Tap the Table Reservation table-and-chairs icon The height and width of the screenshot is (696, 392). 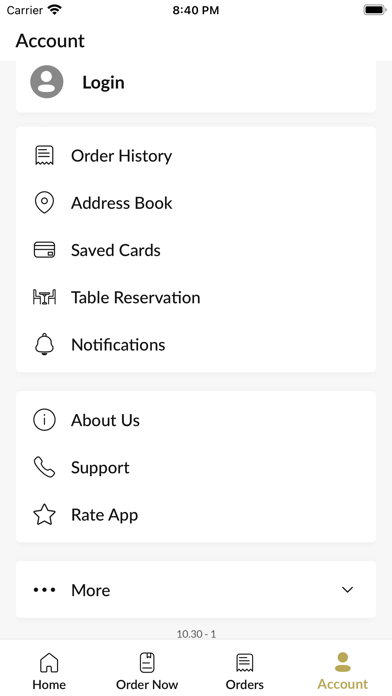coord(44,297)
